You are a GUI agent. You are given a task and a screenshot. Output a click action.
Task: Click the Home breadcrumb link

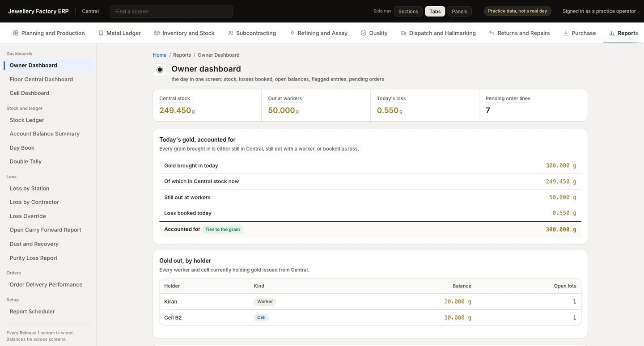pyautogui.click(x=160, y=55)
